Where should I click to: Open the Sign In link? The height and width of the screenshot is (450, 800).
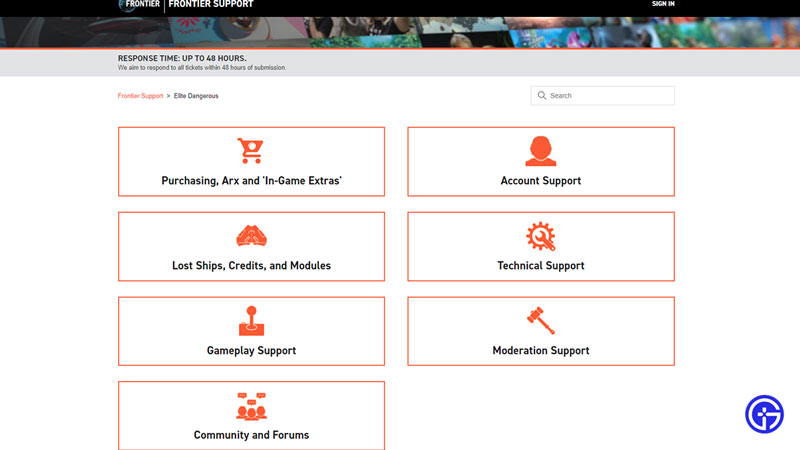click(x=663, y=4)
